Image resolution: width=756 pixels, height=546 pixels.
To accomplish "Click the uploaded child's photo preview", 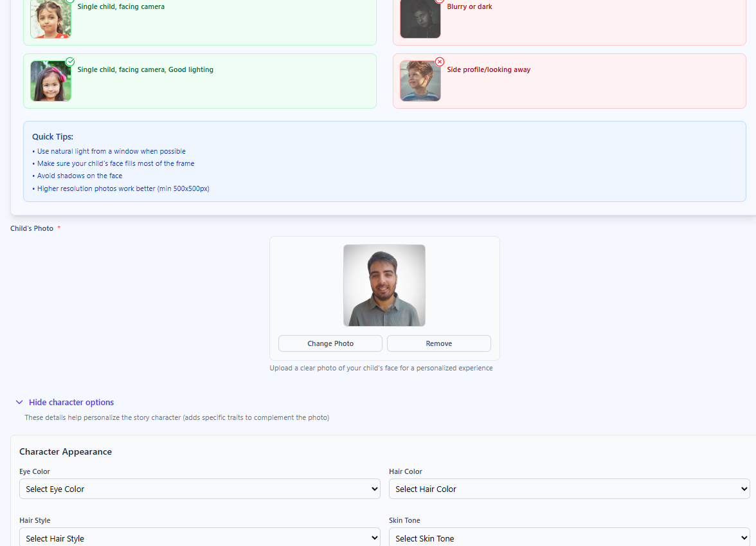I will coord(384,285).
